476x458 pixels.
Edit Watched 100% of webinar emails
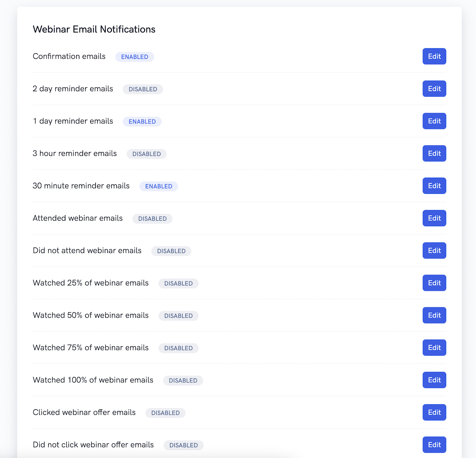pyautogui.click(x=434, y=380)
